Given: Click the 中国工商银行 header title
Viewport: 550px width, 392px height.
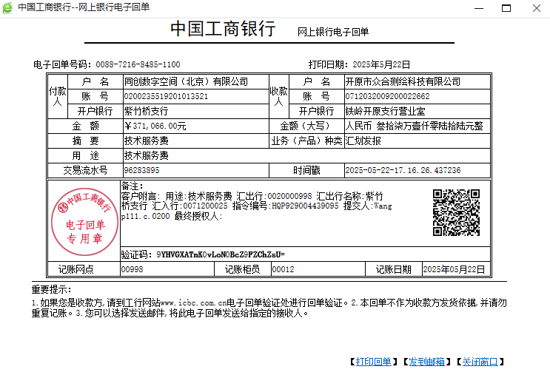Looking at the screenshot, I should pyautogui.click(x=223, y=29).
